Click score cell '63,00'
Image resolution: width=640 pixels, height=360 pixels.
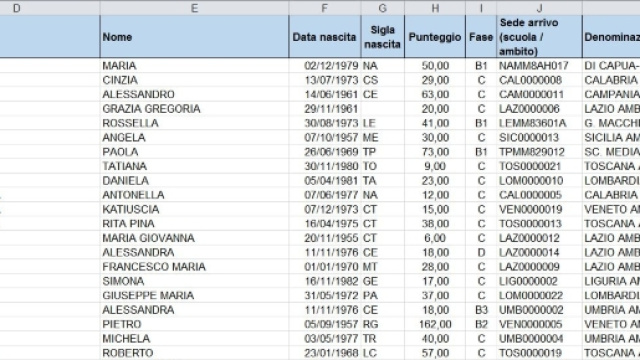click(x=435, y=94)
